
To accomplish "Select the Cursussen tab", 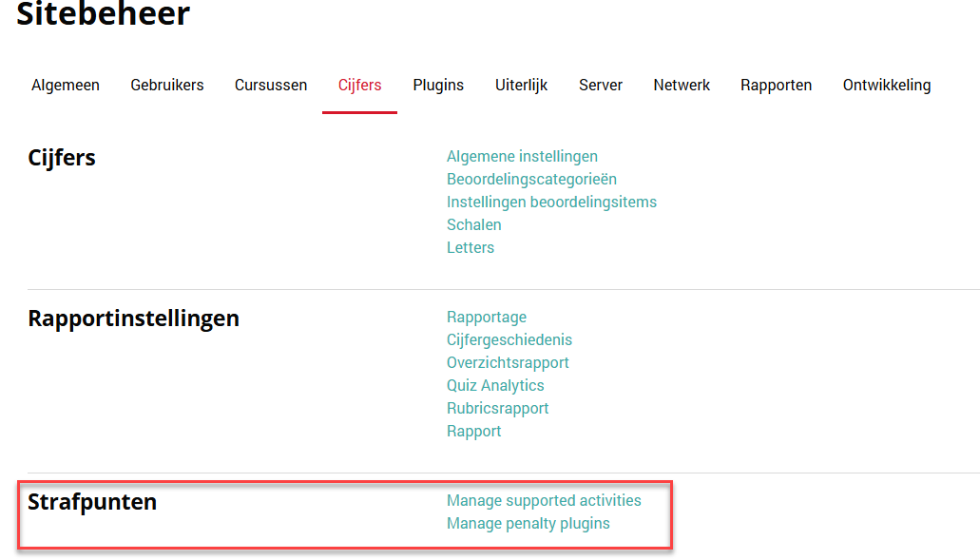I will tap(271, 86).
